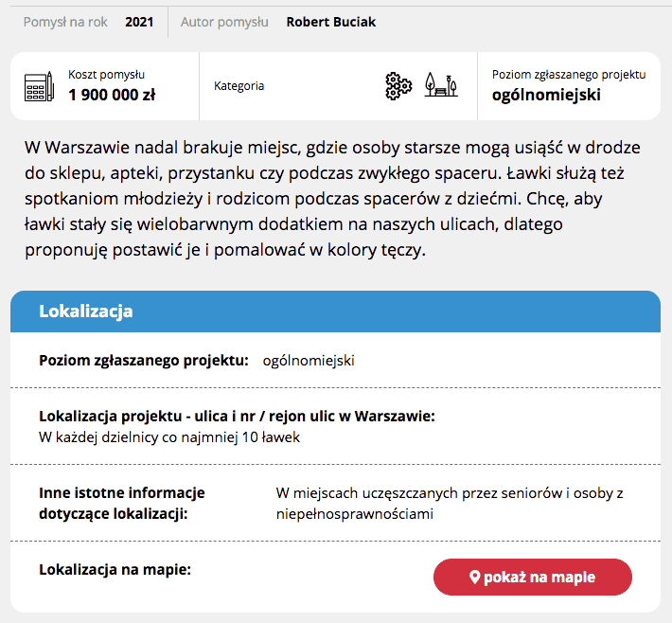Click the 'Kategoria' label
The width and height of the screenshot is (672, 623).
pos(239,86)
